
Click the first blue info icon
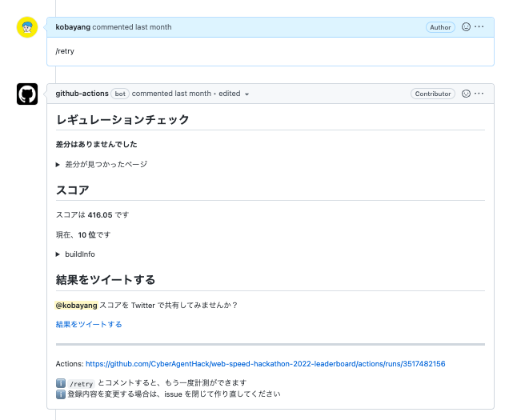(61, 383)
